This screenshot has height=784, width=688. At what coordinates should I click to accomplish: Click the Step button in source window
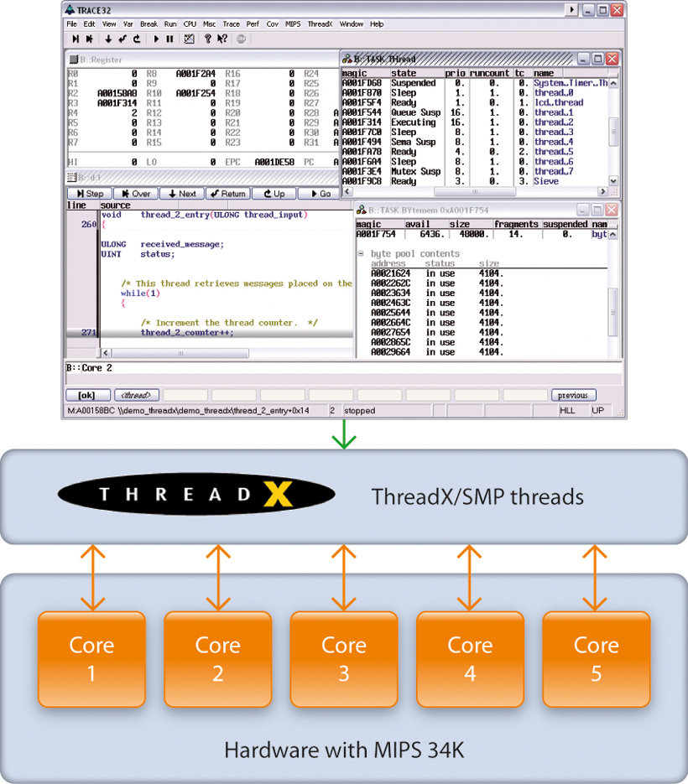pyautogui.click(x=90, y=194)
